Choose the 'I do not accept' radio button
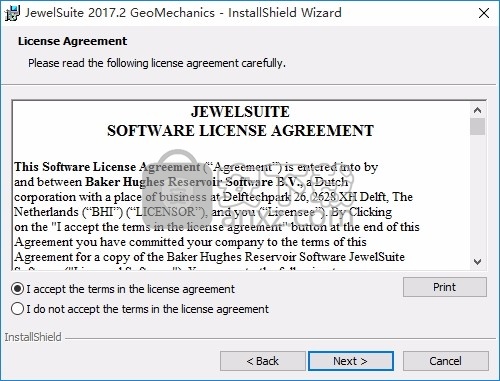Image resolution: width=500 pixels, height=381 pixels. click(x=17, y=309)
